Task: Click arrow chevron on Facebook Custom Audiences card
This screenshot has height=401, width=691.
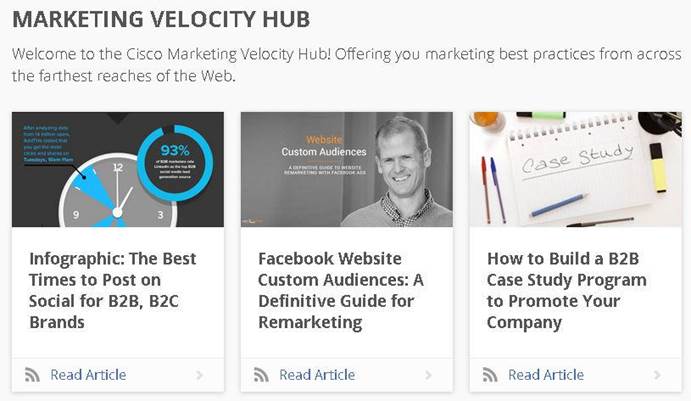Action: click(x=429, y=375)
